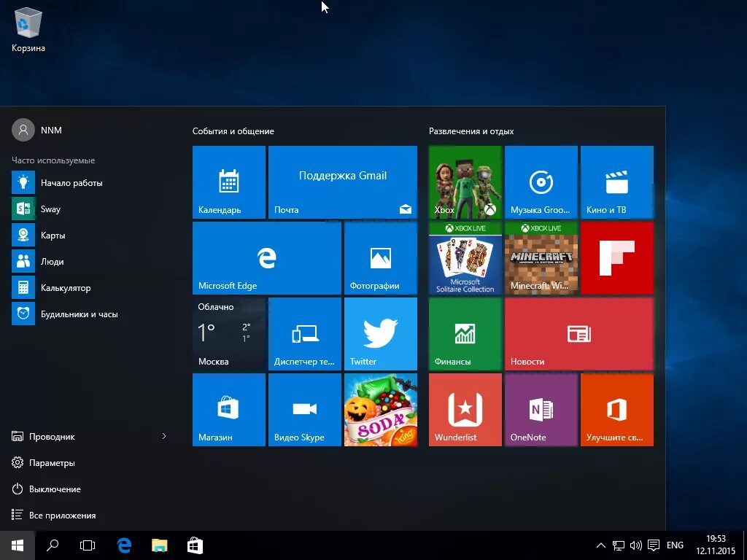Open the Get Office tile (Улучшите св...)

click(x=617, y=410)
